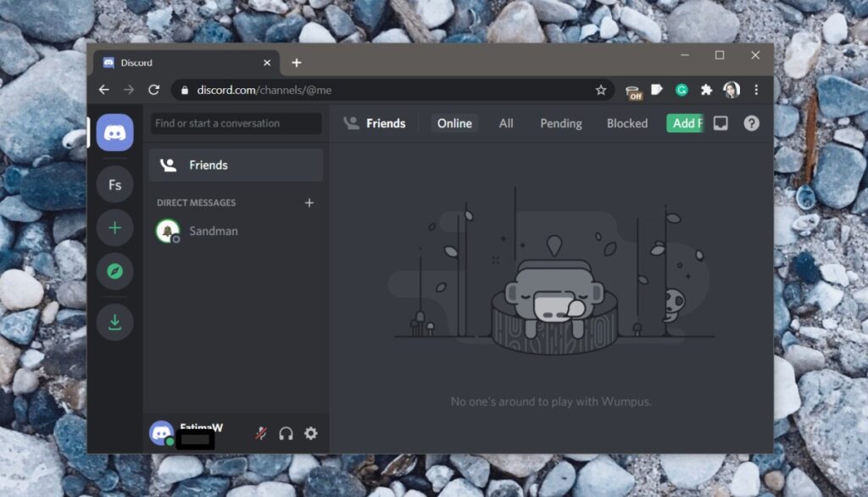This screenshot has height=497, width=868.
Task: Open User Settings with the gear icon
Action: pos(310,433)
